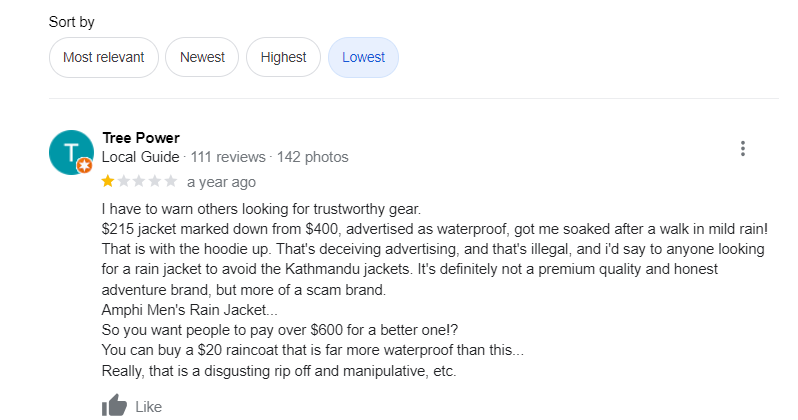The width and height of the screenshot is (798, 420).
Task: Click the middle gray rating star
Action: click(x=140, y=181)
